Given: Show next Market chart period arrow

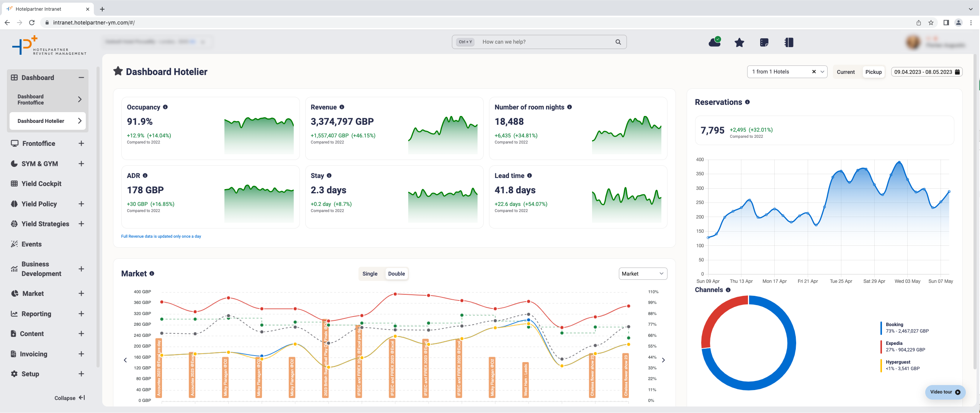Looking at the screenshot, I should coord(664,360).
